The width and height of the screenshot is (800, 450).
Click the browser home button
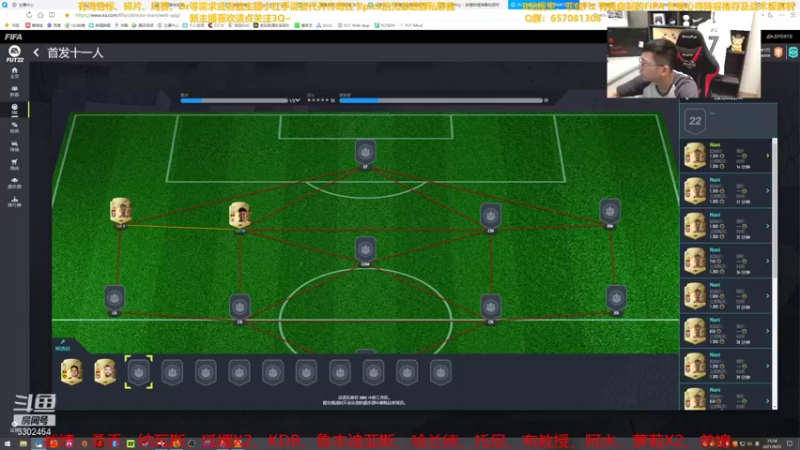point(40,15)
